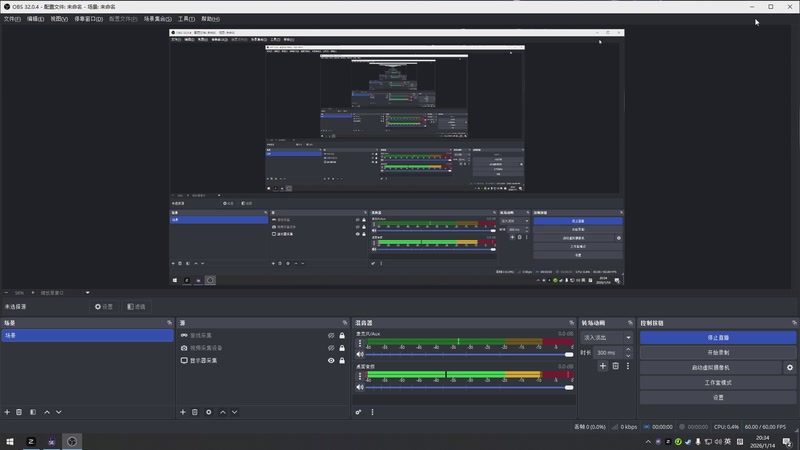The height and width of the screenshot is (450, 800).
Task: Open source properties gear in the 源 panel toolbar
Action: tap(209, 412)
